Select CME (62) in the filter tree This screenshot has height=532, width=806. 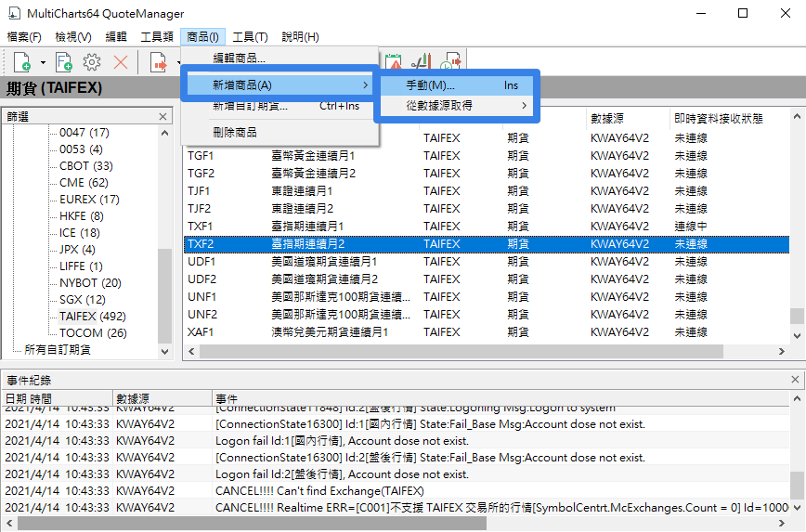click(x=84, y=183)
